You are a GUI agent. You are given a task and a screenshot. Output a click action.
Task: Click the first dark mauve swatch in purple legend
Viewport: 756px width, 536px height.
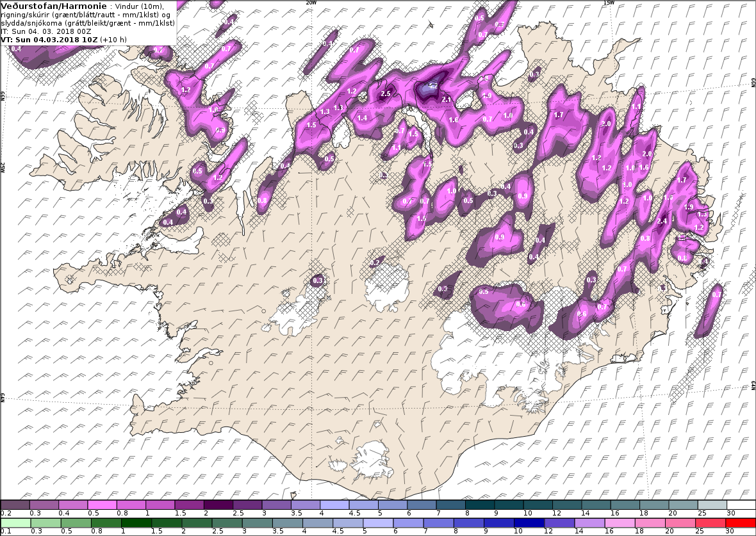click(15, 505)
